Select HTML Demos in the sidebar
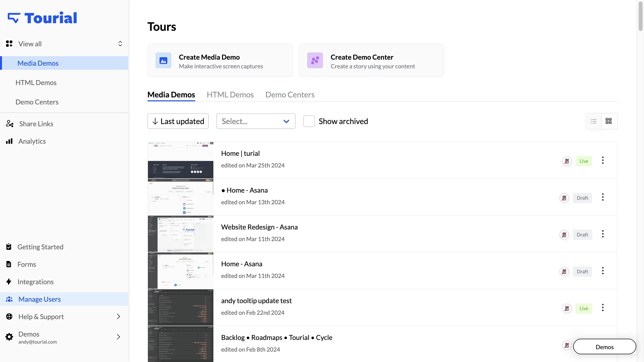The image size is (644, 362). click(x=36, y=83)
